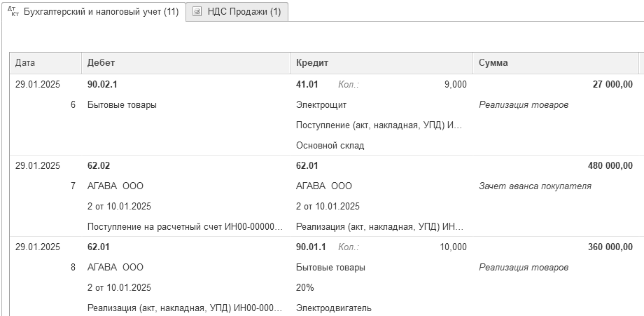Select credit account 41.01 in first row

[x=307, y=85]
